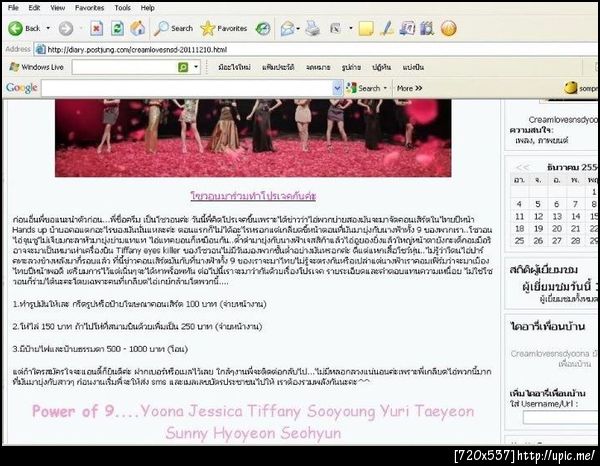The image size is (600, 466).
Task: Open the Research books icon
Action: click(427, 28)
